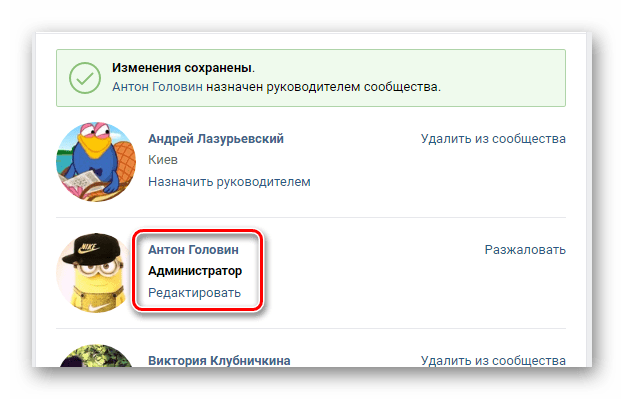Click the empty right side of green banner
Screen dimensions: 624x399
pyautogui.click(x=503, y=78)
